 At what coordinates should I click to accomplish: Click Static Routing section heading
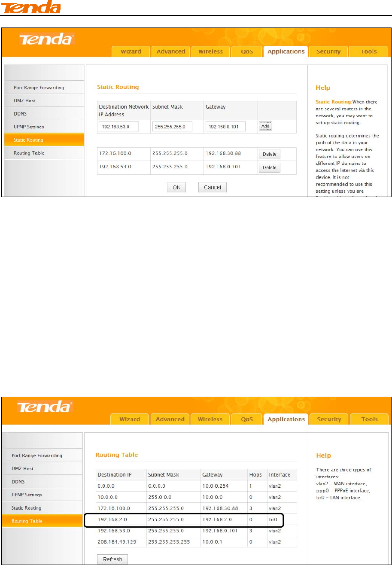point(118,87)
